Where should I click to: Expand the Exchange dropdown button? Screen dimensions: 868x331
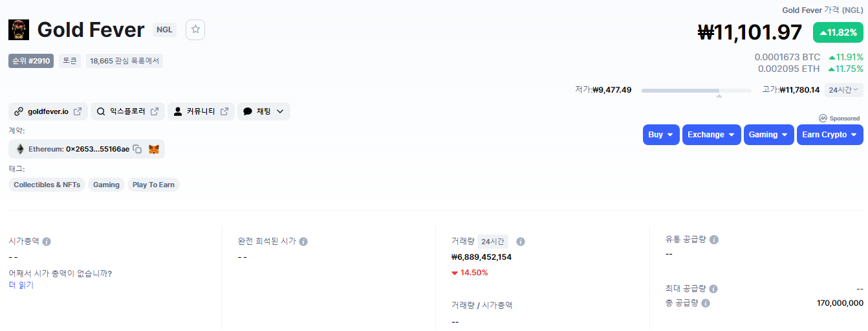[711, 135]
